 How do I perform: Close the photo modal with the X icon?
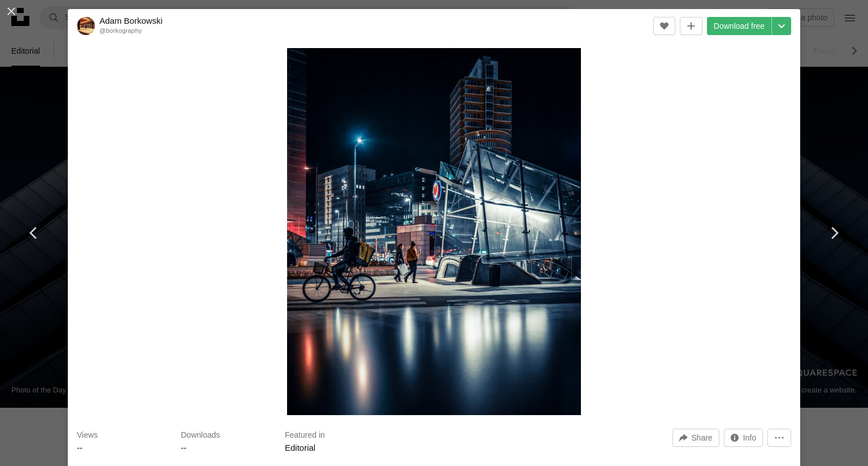tap(11, 11)
